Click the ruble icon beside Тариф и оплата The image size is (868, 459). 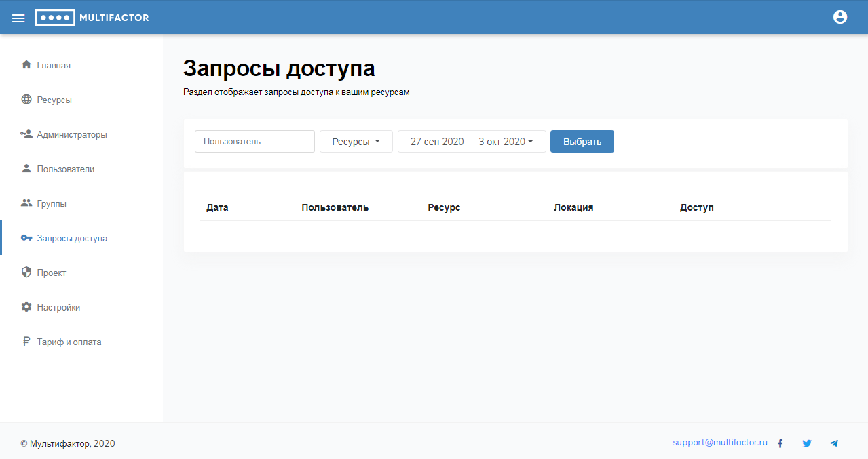pyautogui.click(x=26, y=342)
